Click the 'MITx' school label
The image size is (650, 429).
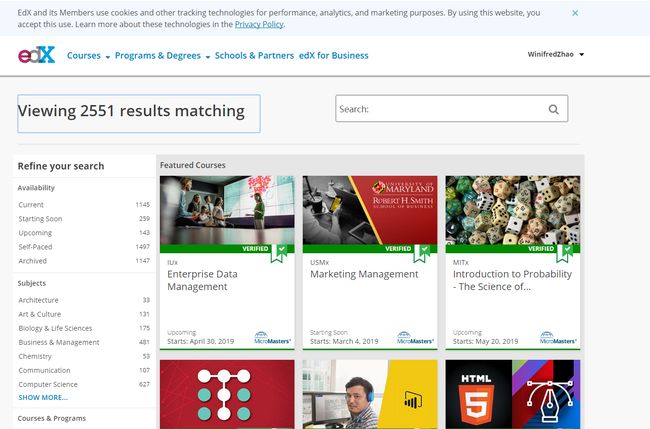click(461, 262)
